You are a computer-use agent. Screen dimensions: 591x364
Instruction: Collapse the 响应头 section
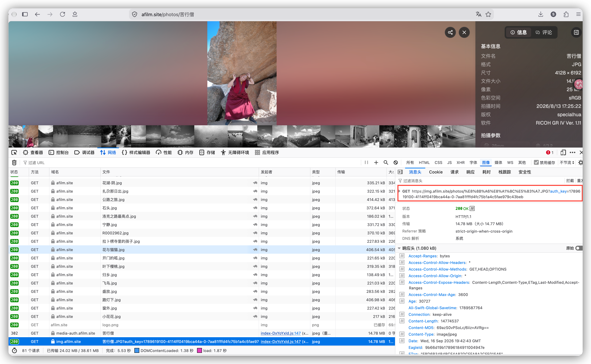pos(399,248)
